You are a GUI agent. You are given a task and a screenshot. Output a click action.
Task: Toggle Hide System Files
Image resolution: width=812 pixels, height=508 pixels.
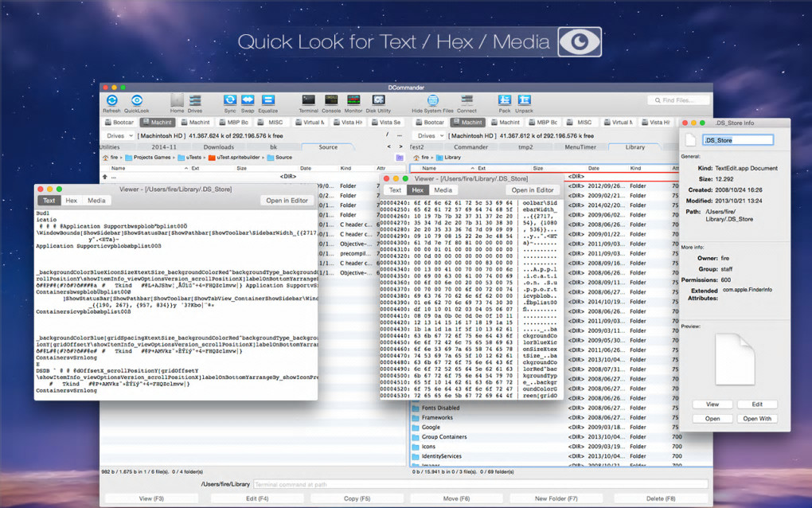(432, 100)
